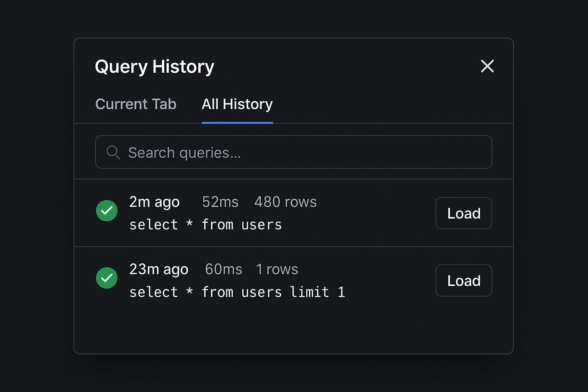The width and height of the screenshot is (588, 392).
Task: Switch to the Current Tab view
Action: [x=136, y=104]
